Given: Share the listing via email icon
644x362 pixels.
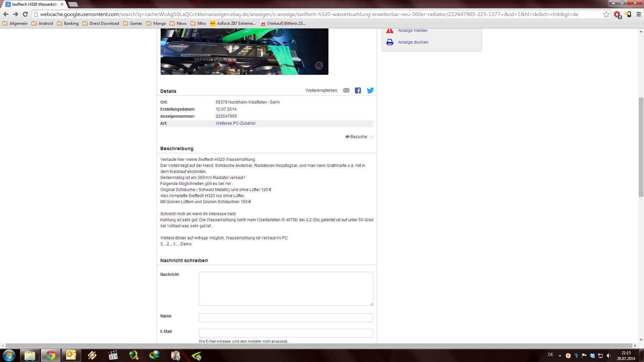Looking at the screenshot, I should point(346,90).
